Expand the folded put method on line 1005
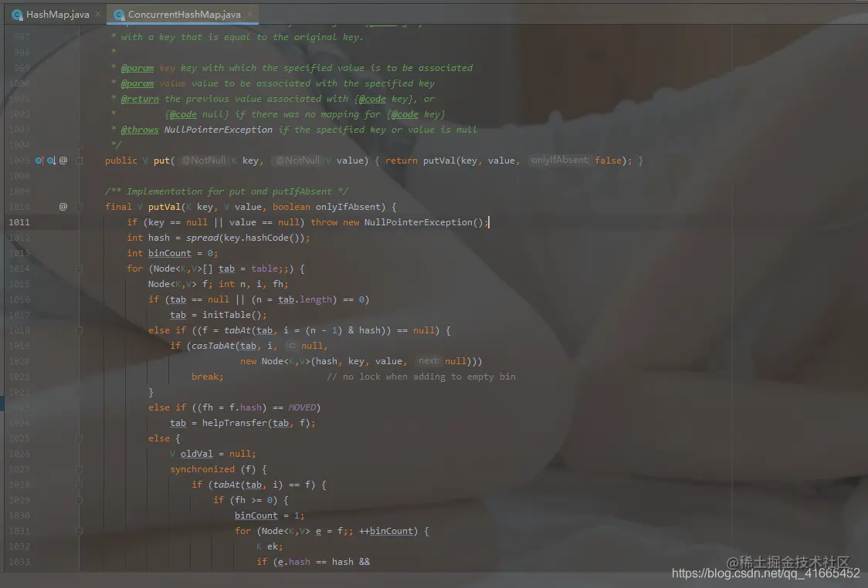 [80, 161]
